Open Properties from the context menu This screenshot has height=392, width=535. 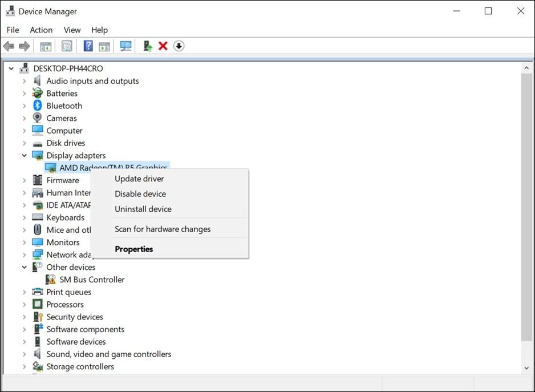coord(134,249)
